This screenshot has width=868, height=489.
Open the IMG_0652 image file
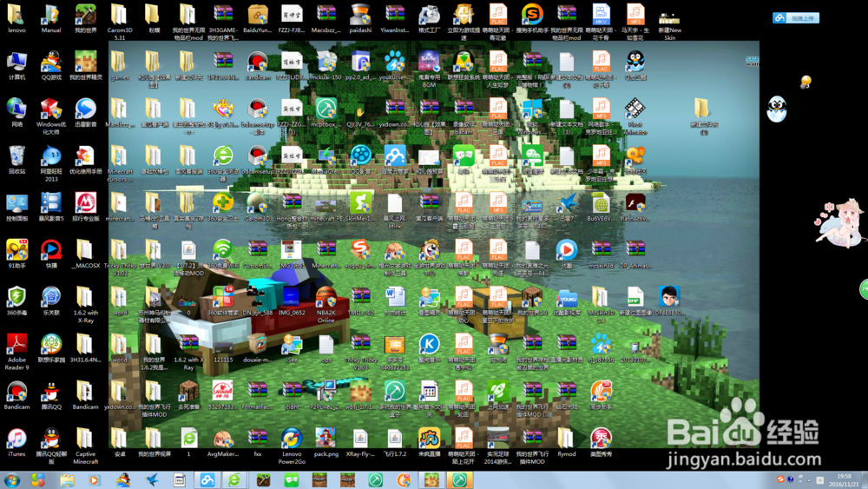coord(292,297)
